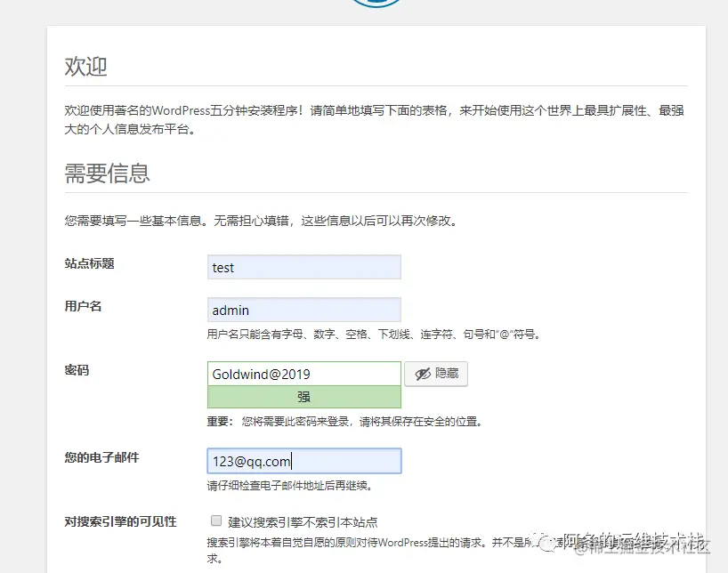Screen dimensions: 728x573
Task: Click the 重要 password warning text
Action: click(x=345, y=422)
